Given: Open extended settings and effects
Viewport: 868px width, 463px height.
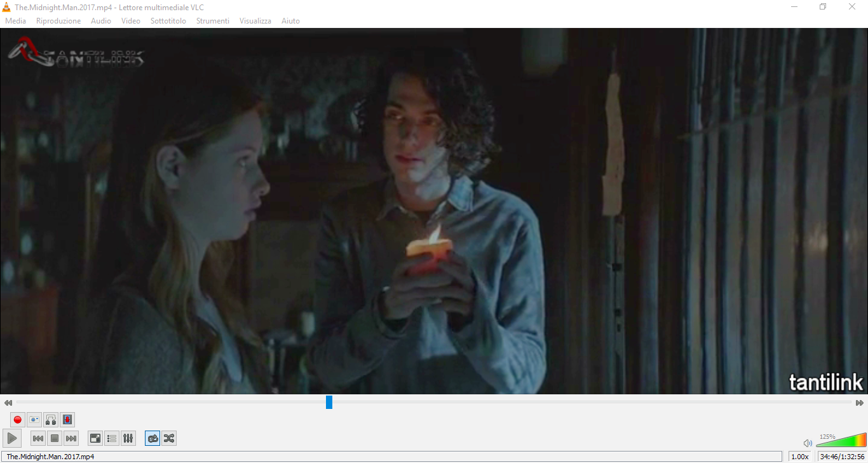Looking at the screenshot, I should [128, 438].
